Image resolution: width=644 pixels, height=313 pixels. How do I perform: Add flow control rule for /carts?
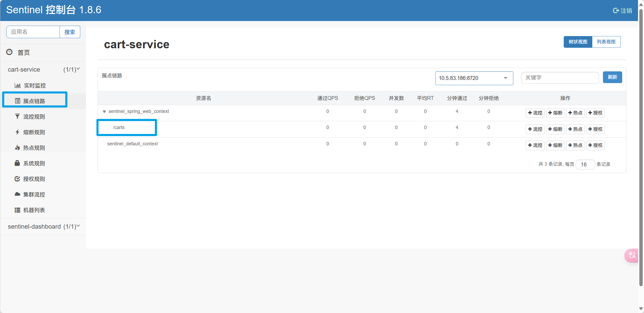pyautogui.click(x=535, y=129)
